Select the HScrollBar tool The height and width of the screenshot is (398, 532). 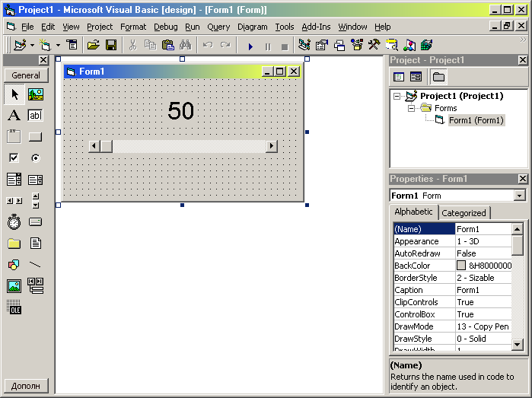(14, 201)
